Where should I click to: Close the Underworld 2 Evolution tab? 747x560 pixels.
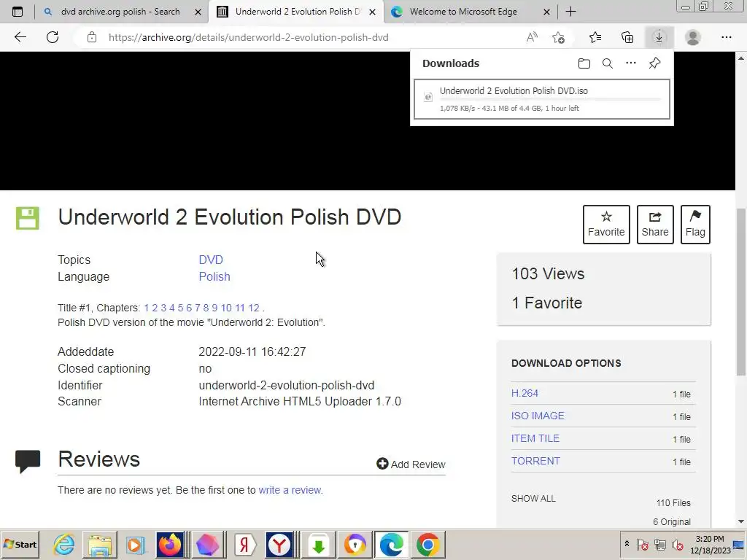pyautogui.click(x=373, y=12)
